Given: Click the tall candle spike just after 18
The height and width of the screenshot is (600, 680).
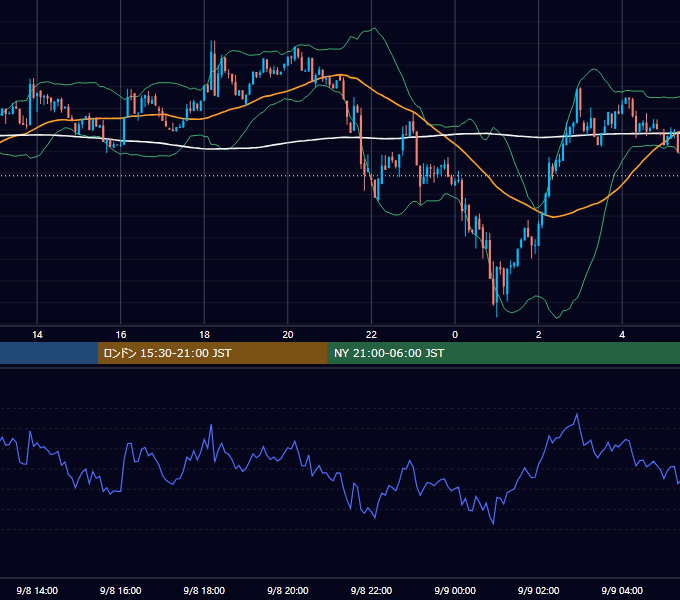Looking at the screenshot, I should click(x=211, y=65).
